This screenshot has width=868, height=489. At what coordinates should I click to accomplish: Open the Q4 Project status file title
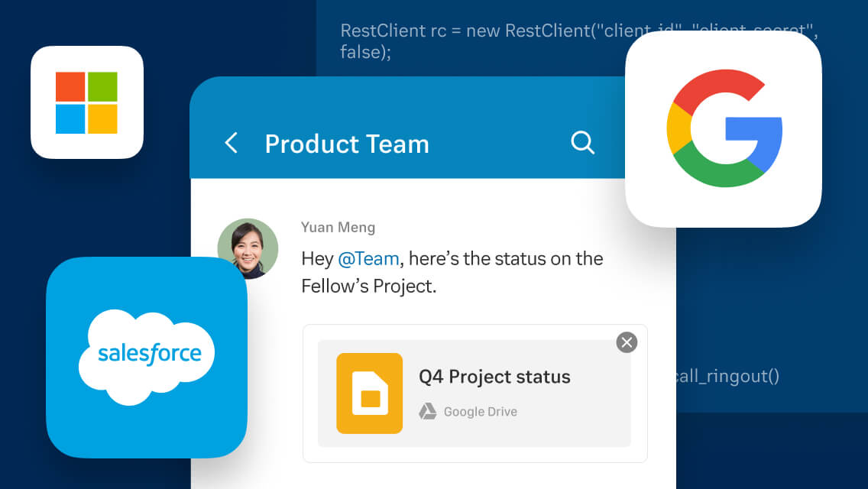494,377
